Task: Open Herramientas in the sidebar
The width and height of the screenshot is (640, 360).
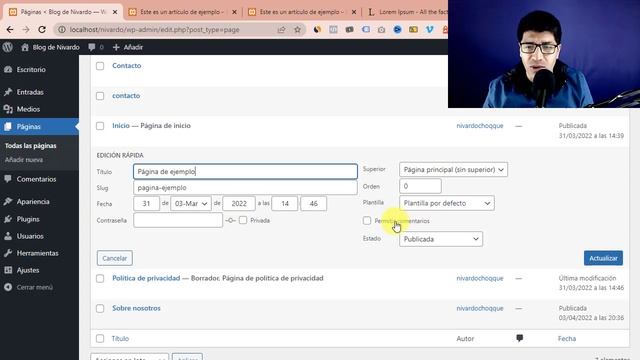Action: point(37,253)
